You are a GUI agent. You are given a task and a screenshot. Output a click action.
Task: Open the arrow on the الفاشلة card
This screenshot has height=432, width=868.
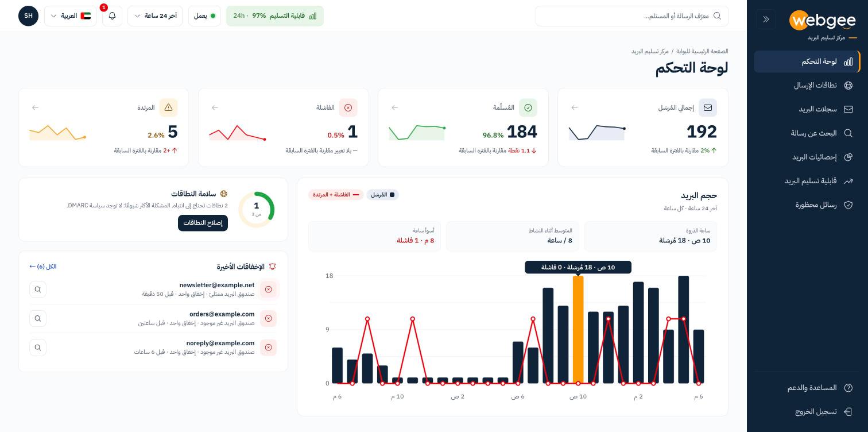[215, 107]
